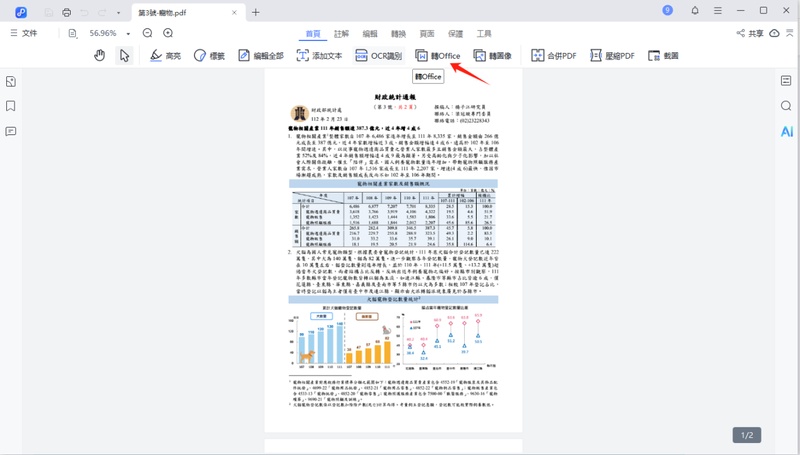
Task: Click 添加文本 to add text
Action: coord(319,55)
